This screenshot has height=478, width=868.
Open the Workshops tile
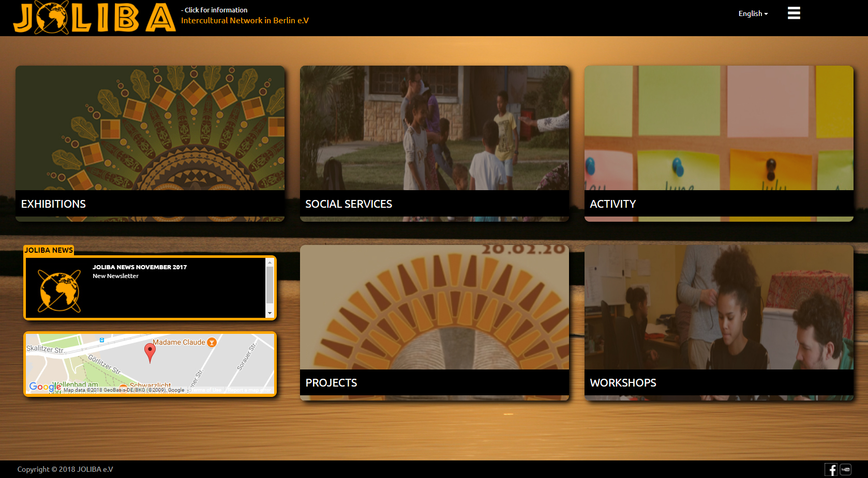point(719,322)
